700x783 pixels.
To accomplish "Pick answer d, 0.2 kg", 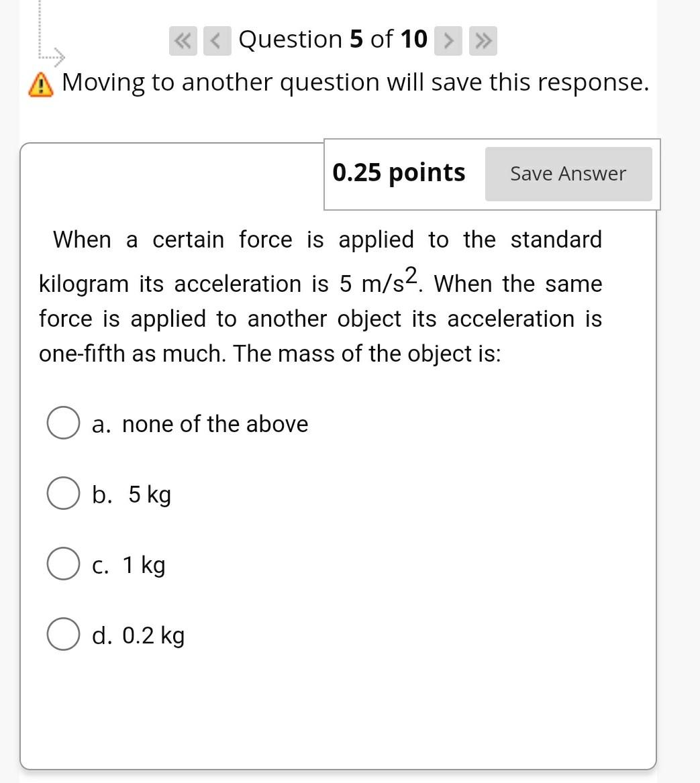I will (x=62, y=635).
